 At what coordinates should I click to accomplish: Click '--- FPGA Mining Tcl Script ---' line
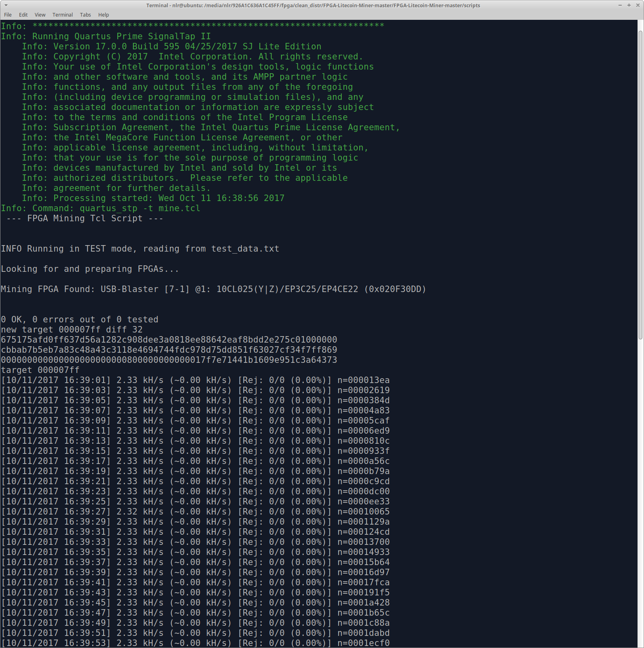[x=85, y=218]
